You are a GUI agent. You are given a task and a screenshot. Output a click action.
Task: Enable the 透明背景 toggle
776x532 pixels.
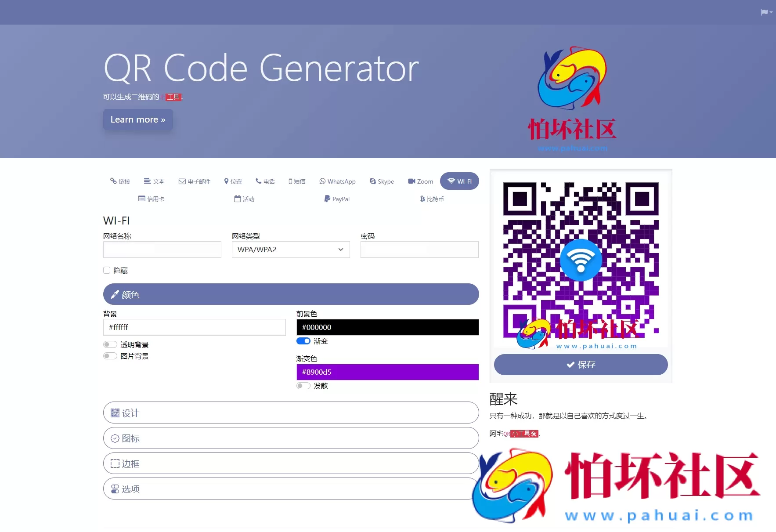pos(110,344)
